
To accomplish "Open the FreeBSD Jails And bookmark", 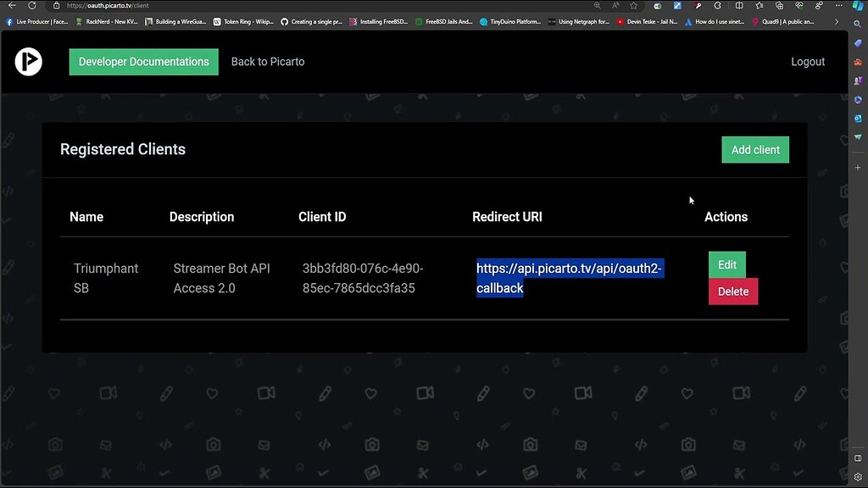I will point(444,21).
